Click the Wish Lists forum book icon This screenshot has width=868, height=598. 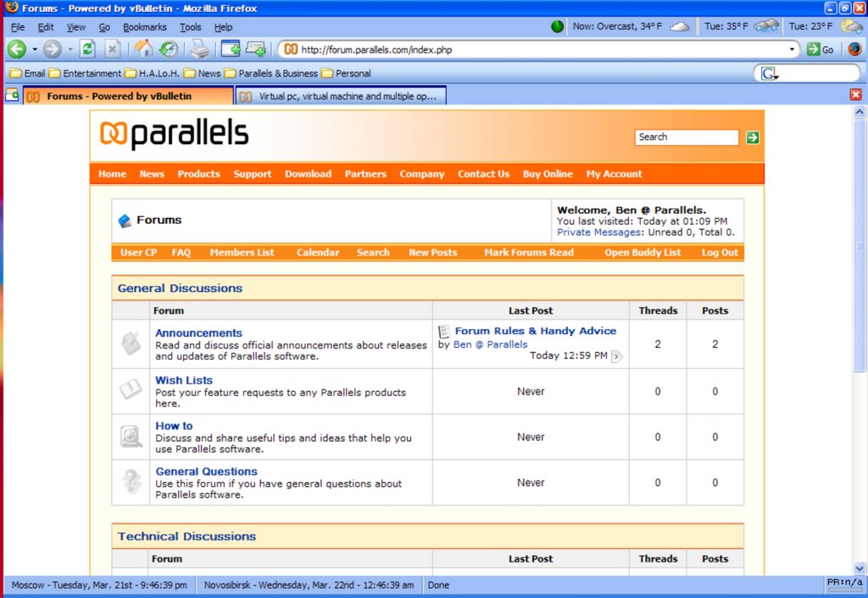[x=131, y=390]
